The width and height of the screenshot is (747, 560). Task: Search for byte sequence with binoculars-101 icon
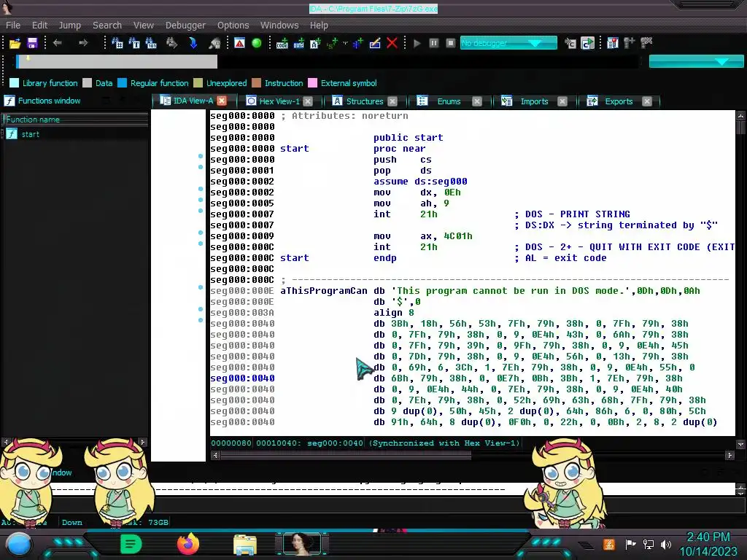151,43
